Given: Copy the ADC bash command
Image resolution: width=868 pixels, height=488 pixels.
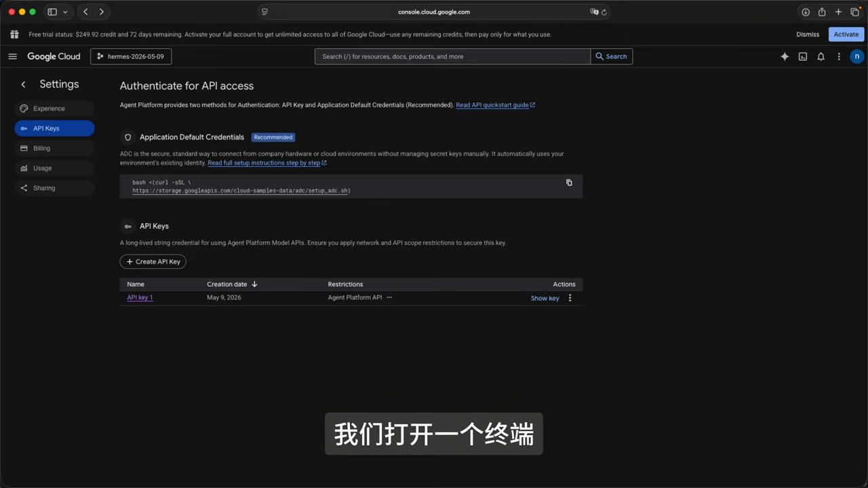Looking at the screenshot, I should [569, 182].
